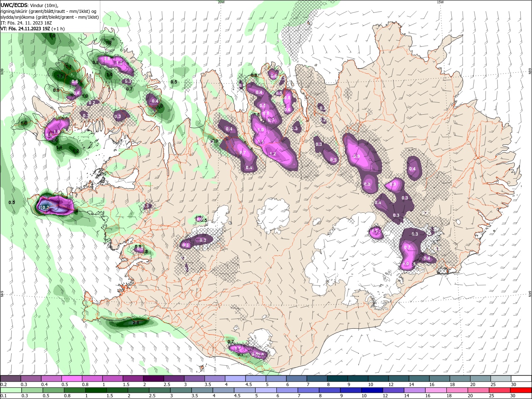Click the 'slydda/snjókoma' legend description line

point(49,17)
